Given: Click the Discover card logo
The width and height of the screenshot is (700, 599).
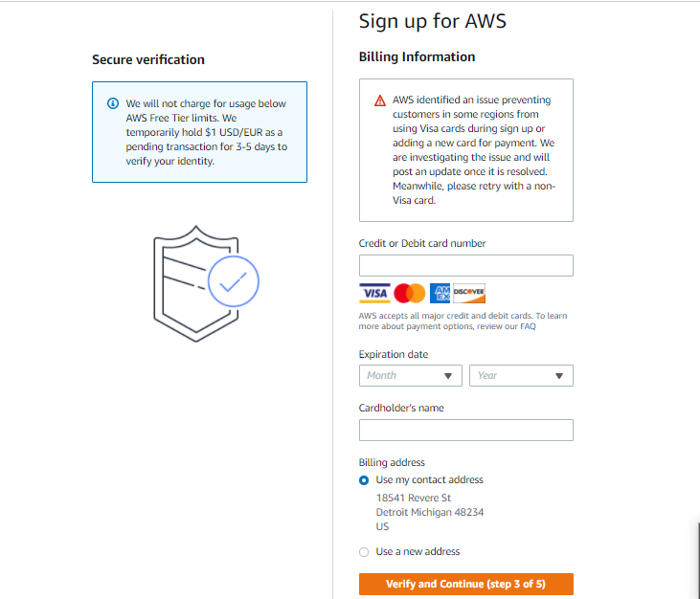Looking at the screenshot, I should point(469,293).
